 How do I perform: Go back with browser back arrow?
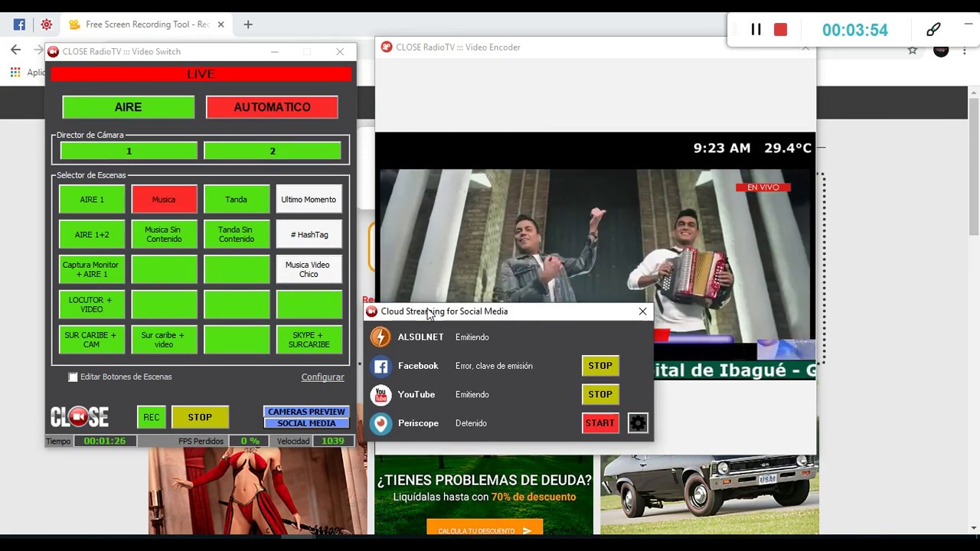point(16,50)
